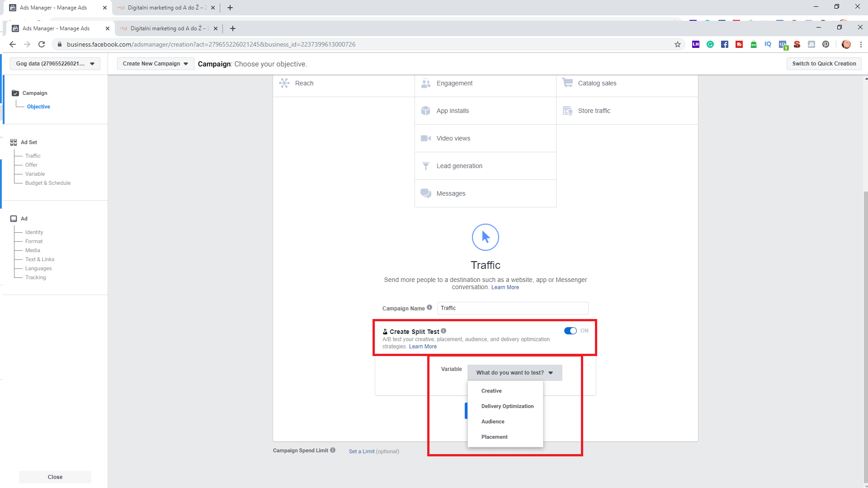Turn off the Create Split Test toggle
The width and height of the screenshot is (868, 488).
(570, 331)
